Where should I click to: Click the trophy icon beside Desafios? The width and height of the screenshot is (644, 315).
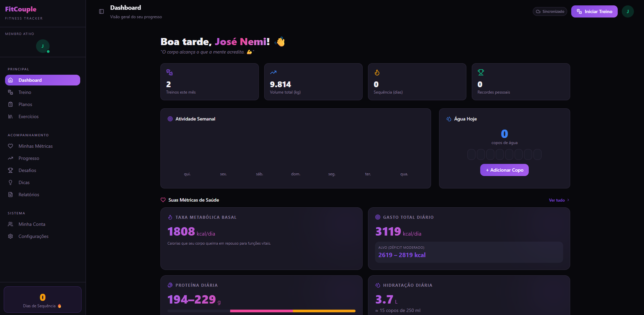click(10, 170)
